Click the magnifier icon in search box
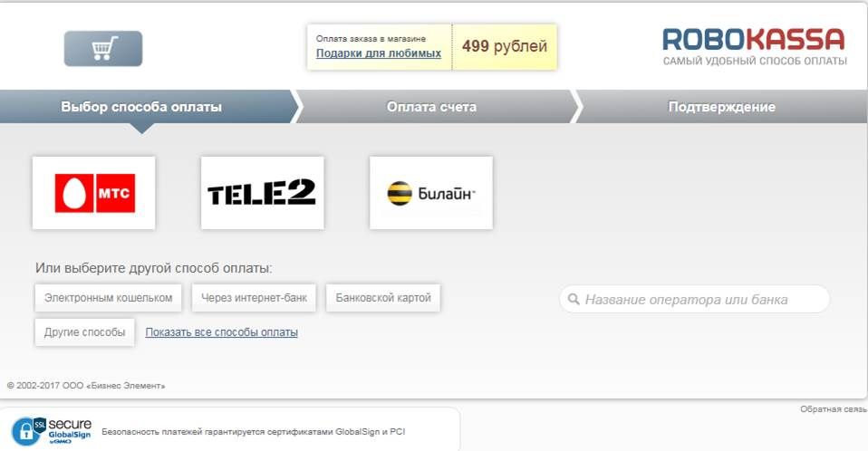The height and width of the screenshot is (451, 868). (x=574, y=300)
